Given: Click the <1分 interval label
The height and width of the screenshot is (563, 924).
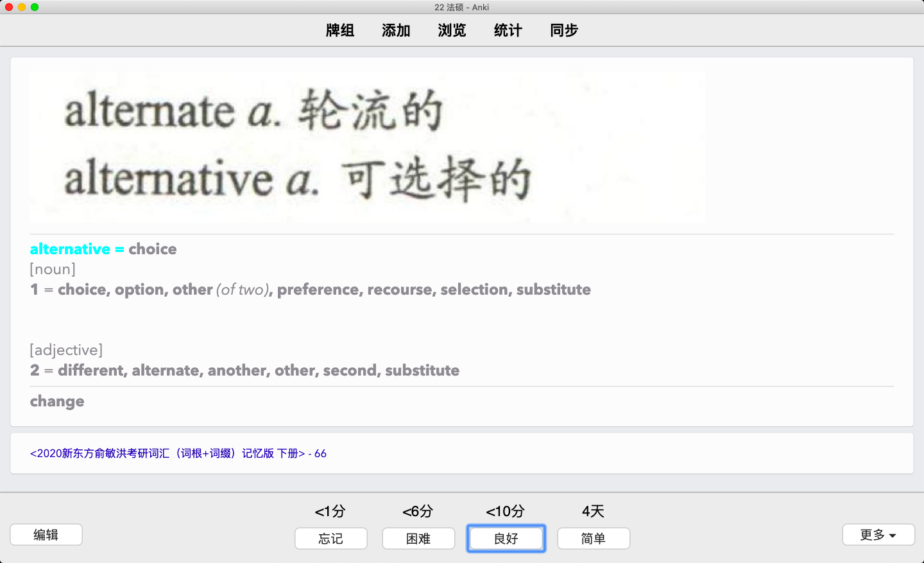Looking at the screenshot, I should click(330, 512).
